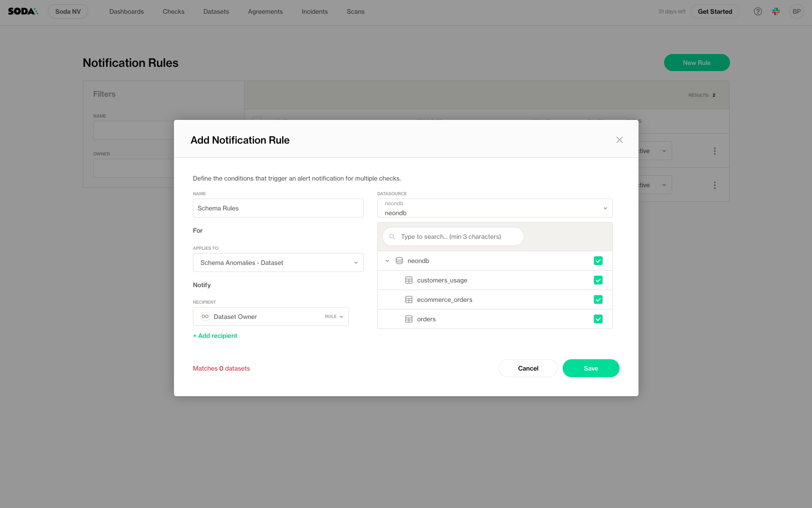Uncheck the neondb datasource checkbox
Screen dimensions: 812x508
point(598,261)
